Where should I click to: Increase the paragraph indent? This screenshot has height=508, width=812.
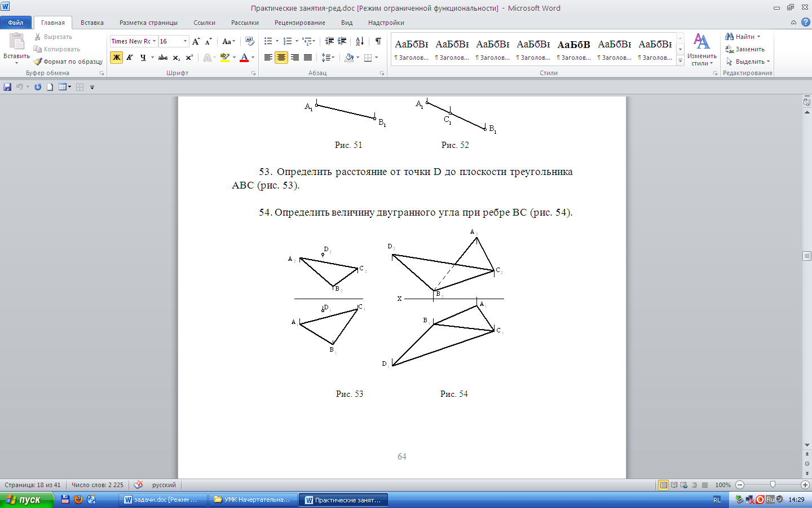tap(342, 41)
